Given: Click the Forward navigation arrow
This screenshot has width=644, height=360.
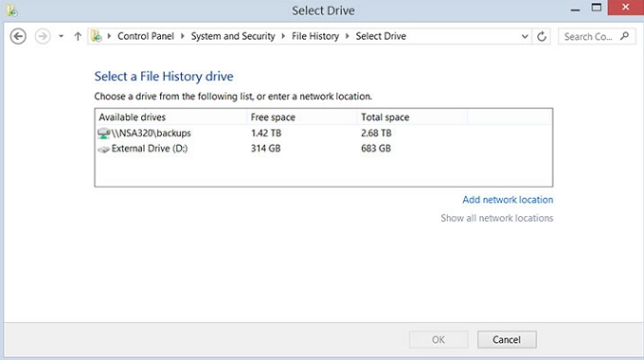Looking at the screenshot, I should (x=43, y=36).
